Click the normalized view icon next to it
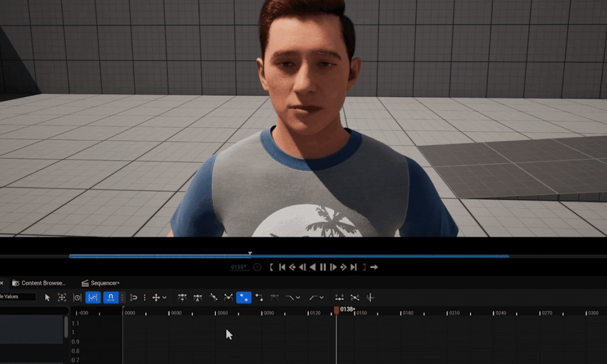 112,297
